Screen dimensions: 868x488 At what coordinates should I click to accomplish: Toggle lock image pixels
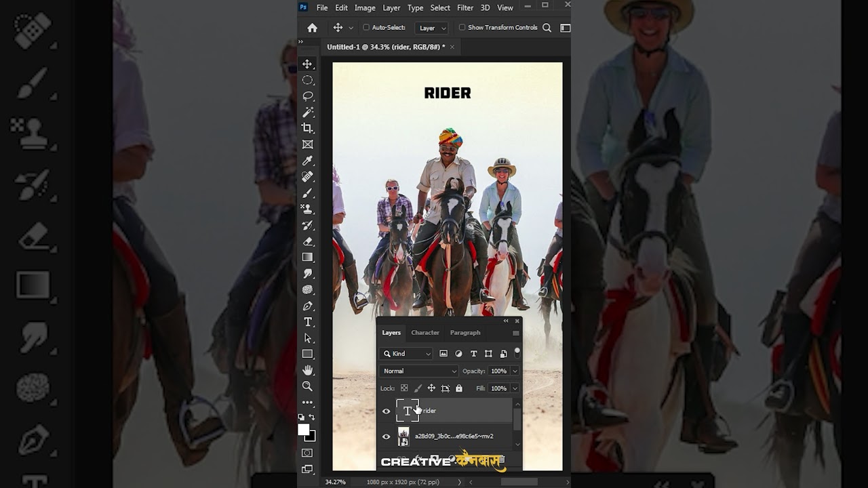coord(418,388)
